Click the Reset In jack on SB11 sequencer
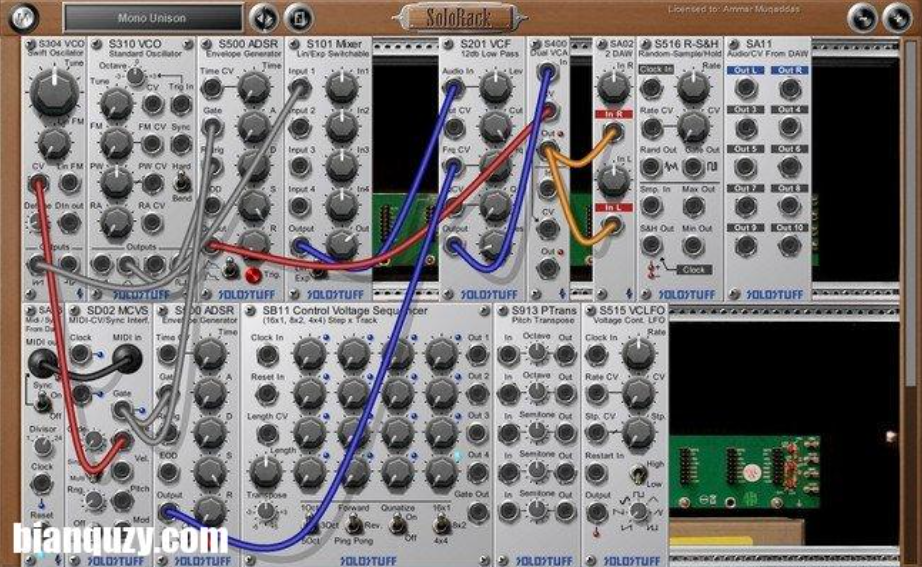Screen dimensions: 922x567 tap(267, 394)
